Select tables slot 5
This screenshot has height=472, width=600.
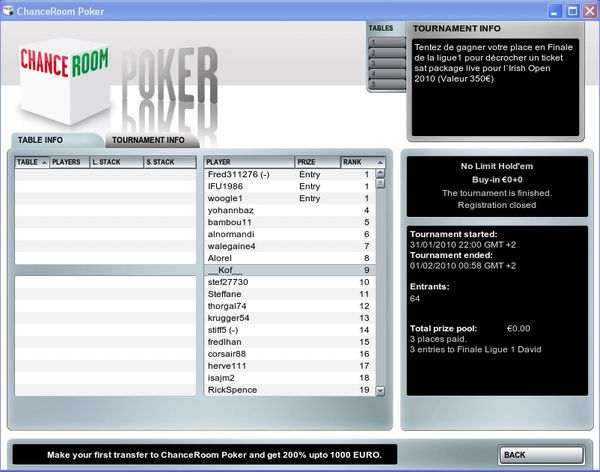[x=387, y=84]
